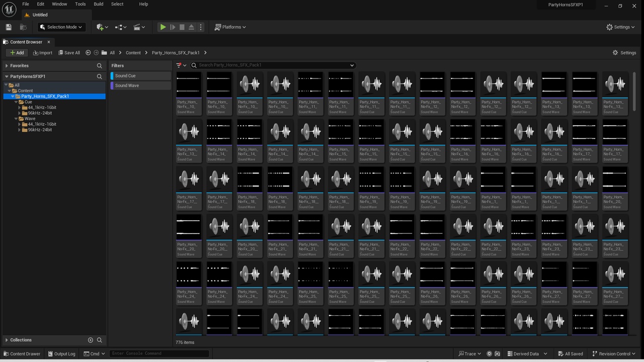Screen dimensions: 644x362
Task: Click the Enter Console Command field
Action: [x=159, y=354]
